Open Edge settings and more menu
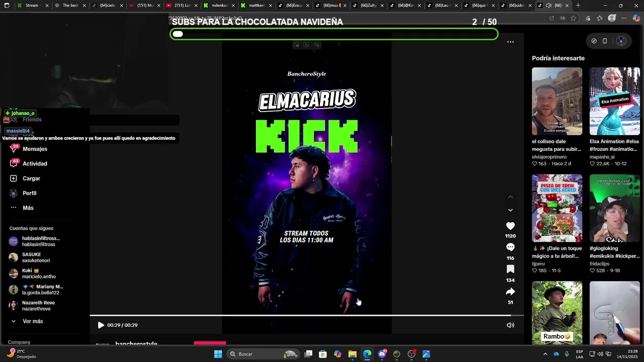 tap(624, 18)
